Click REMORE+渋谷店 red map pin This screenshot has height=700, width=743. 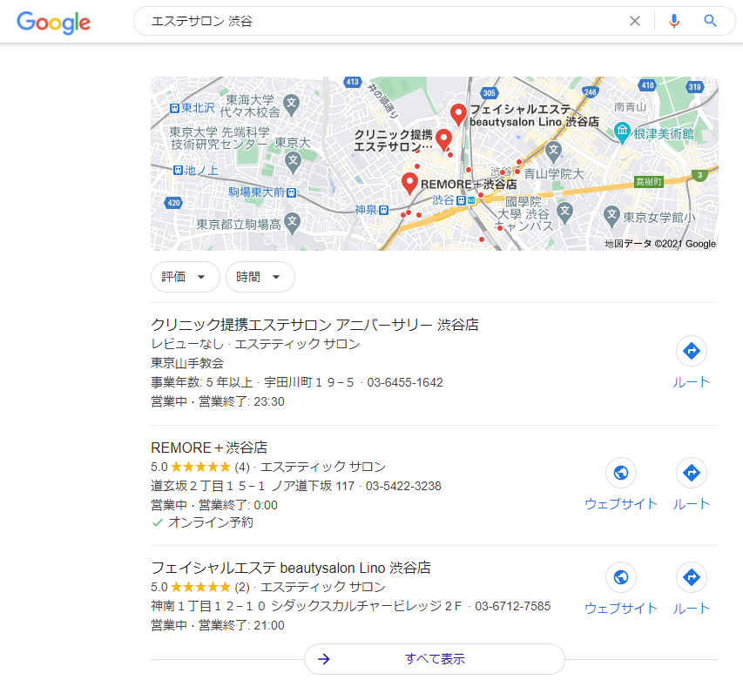click(x=409, y=183)
